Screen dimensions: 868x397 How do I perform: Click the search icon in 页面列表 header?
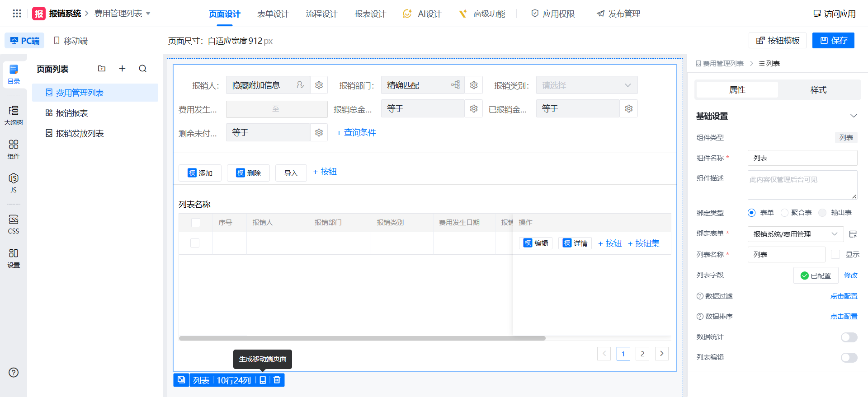pyautogui.click(x=143, y=69)
